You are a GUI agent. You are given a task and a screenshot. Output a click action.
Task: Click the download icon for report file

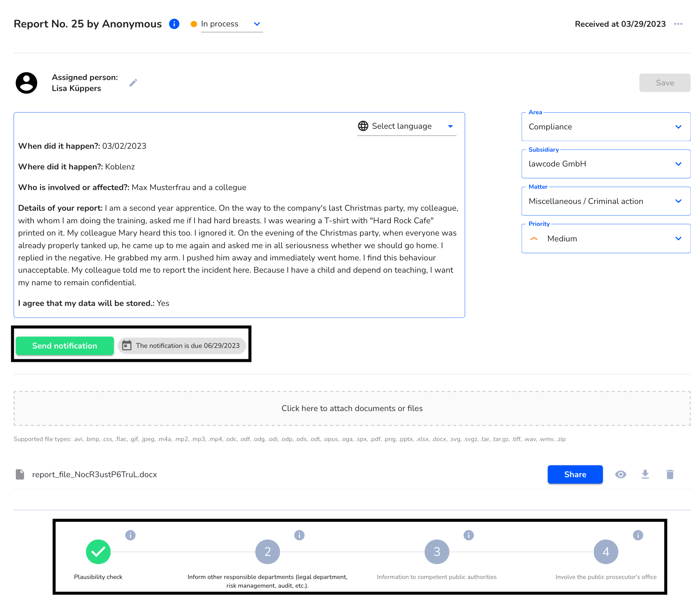[x=645, y=474]
